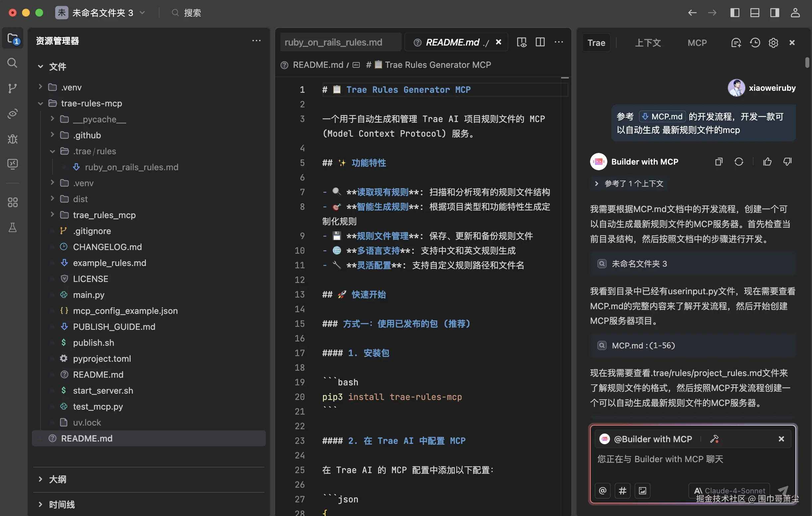Open pyproject.toml in file tree
The height and width of the screenshot is (516, 812).
[x=102, y=358]
